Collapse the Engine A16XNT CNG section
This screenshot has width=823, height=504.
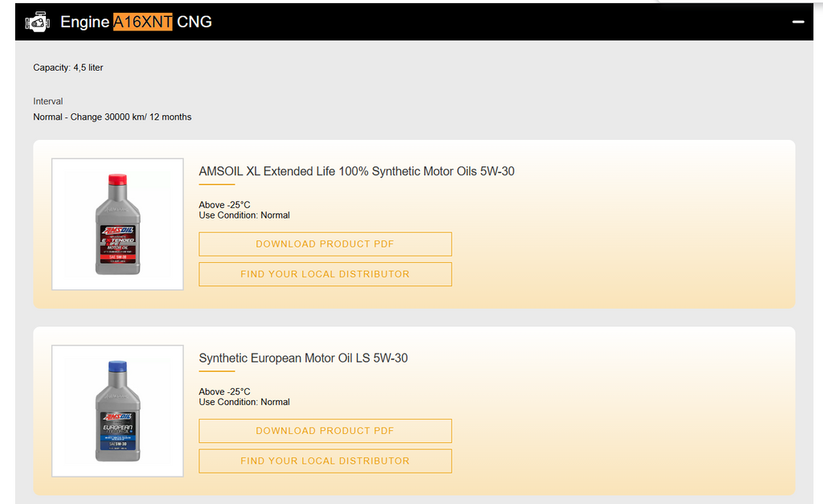pyautogui.click(x=798, y=23)
